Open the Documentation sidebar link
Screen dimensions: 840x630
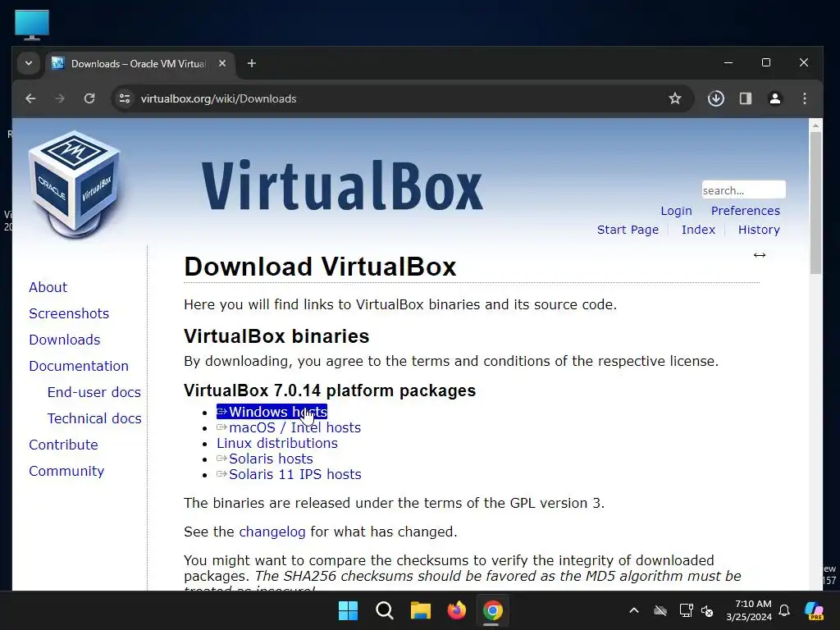79,366
